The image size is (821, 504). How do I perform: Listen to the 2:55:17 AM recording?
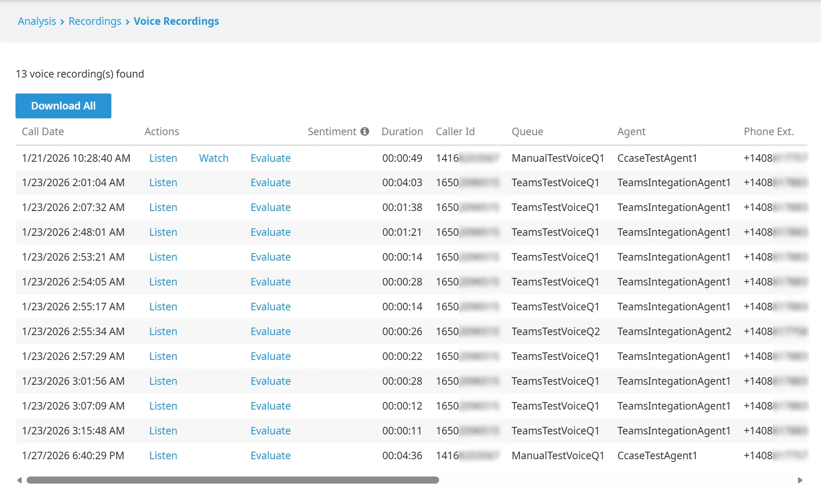coord(163,307)
